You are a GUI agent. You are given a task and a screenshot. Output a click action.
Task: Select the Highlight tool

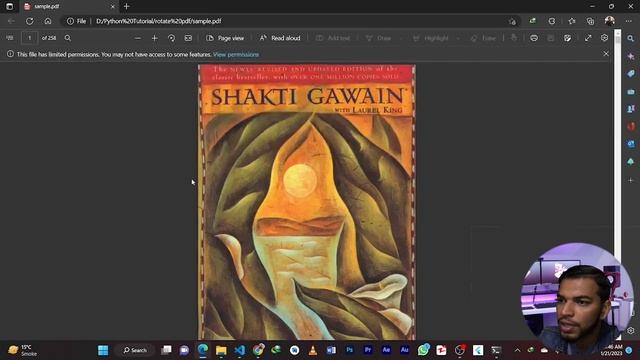tap(431, 38)
